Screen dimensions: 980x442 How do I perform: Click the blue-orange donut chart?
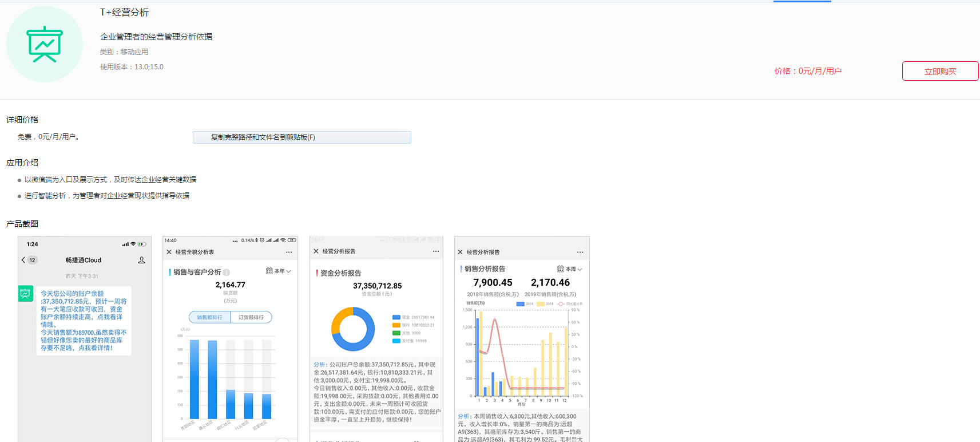353,329
